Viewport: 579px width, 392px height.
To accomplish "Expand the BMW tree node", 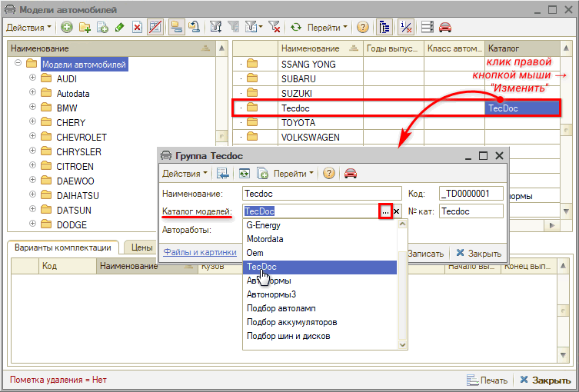I will [x=32, y=108].
